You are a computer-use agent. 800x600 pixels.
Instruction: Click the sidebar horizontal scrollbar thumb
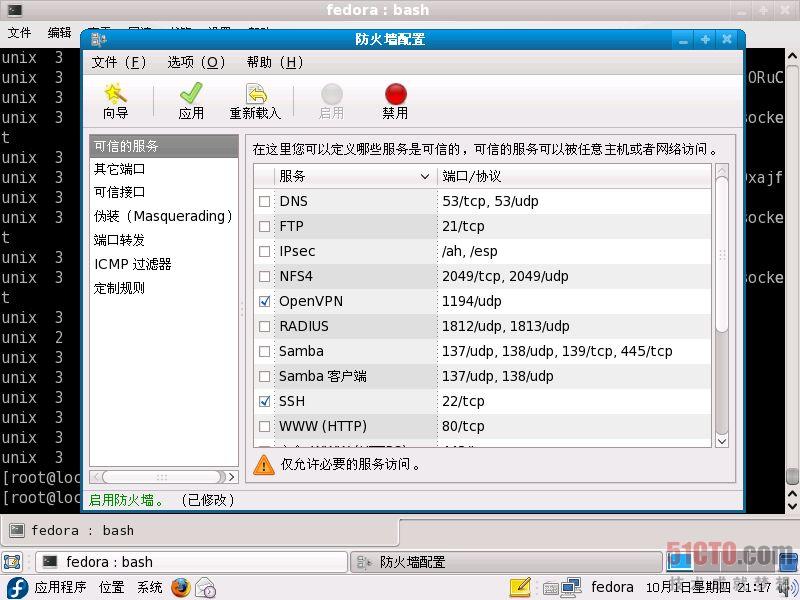pyautogui.click(x=164, y=477)
